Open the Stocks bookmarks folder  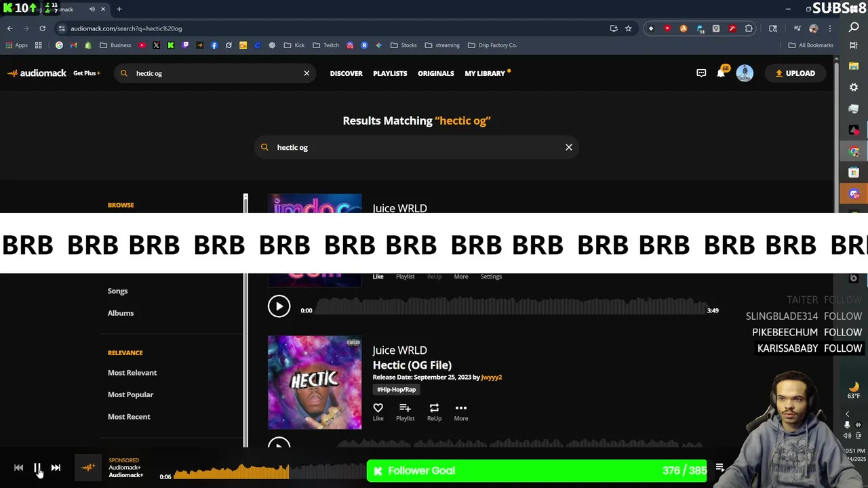pos(403,45)
